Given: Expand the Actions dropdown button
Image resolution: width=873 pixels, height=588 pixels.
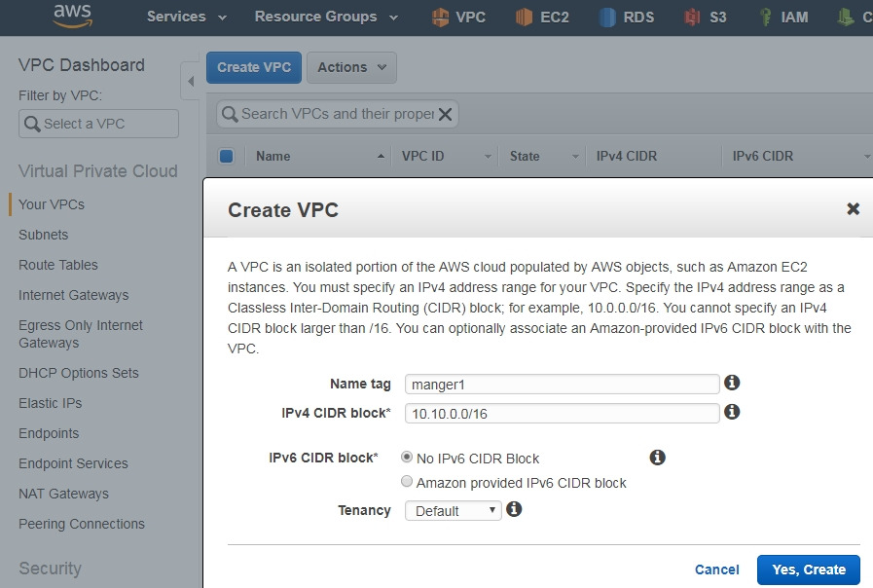Looking at the screenshot, I should coord(351,67).
